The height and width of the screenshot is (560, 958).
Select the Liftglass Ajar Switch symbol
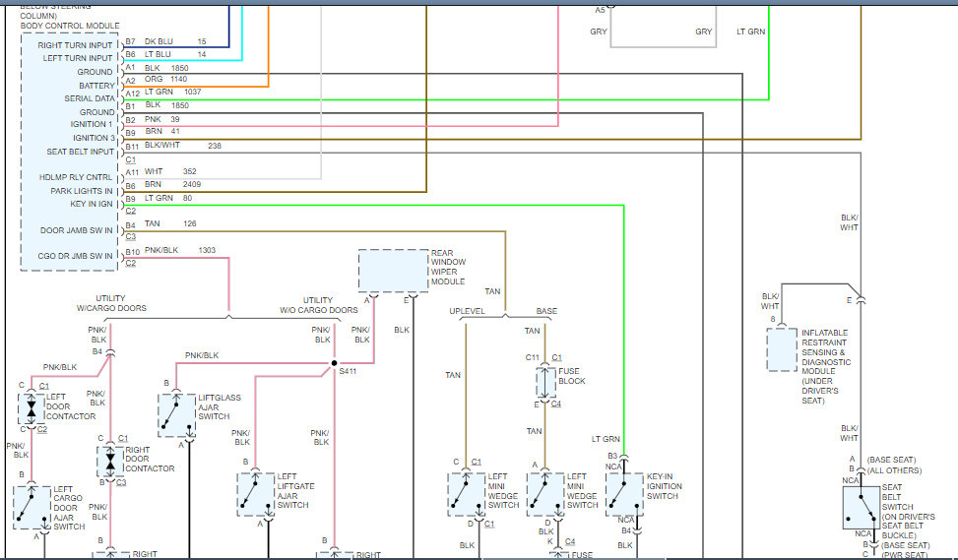point(175,414)
